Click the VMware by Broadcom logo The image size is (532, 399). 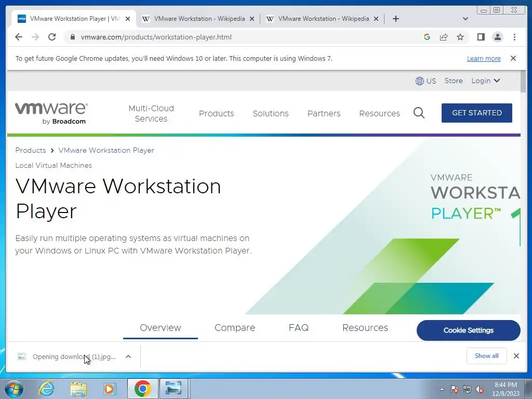(x=51, y=113)
